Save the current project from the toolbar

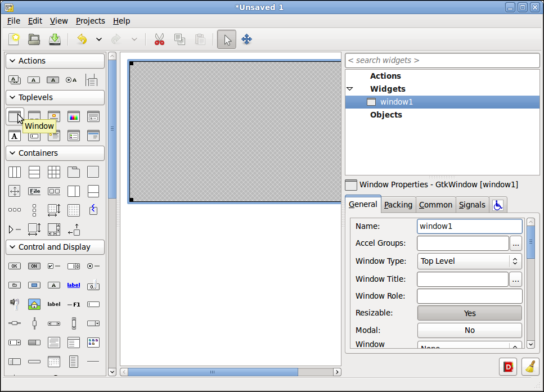pyautogui.click(x=55, y=39)
